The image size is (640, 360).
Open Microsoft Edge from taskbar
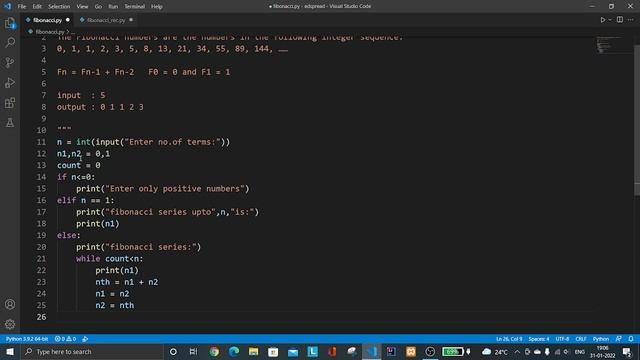point(233,352)
